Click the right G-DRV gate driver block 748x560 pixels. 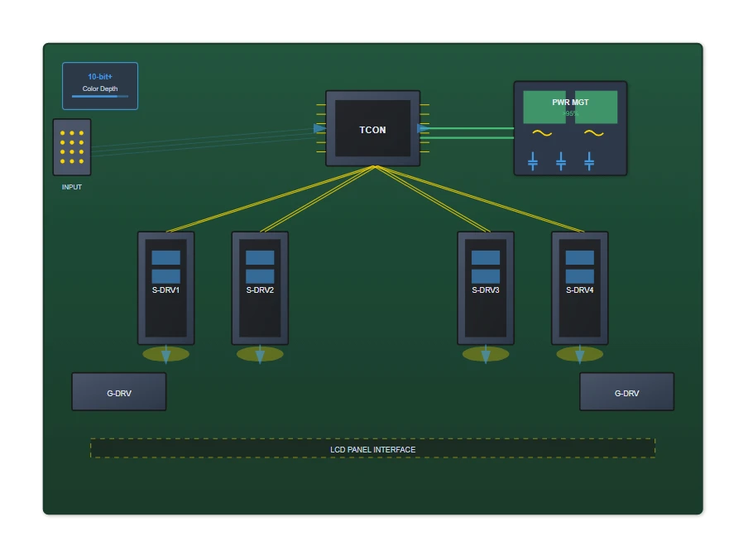click(x=626, y=391)
